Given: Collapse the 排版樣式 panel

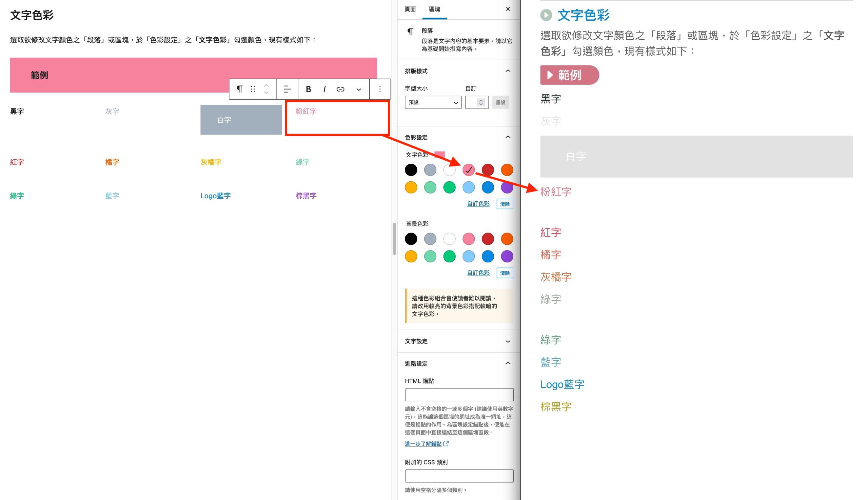Looking at the screenshot, I should point(508,71).
